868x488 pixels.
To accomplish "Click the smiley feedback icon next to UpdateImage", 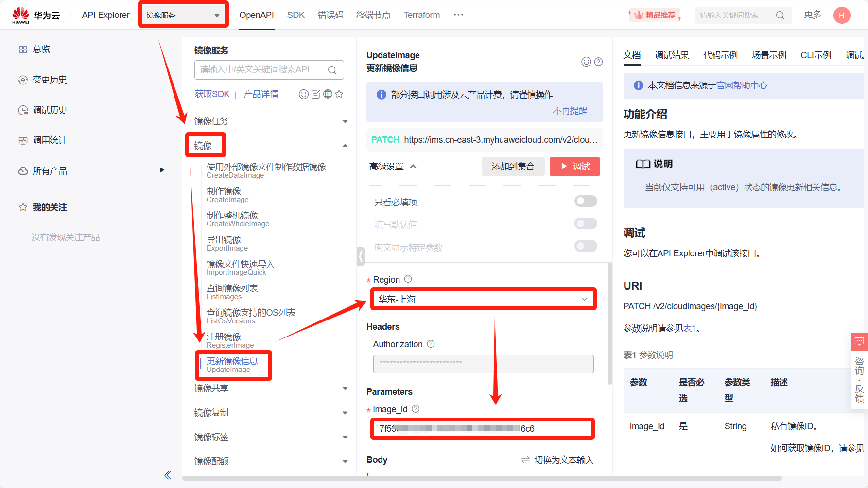I will point(586,62).
